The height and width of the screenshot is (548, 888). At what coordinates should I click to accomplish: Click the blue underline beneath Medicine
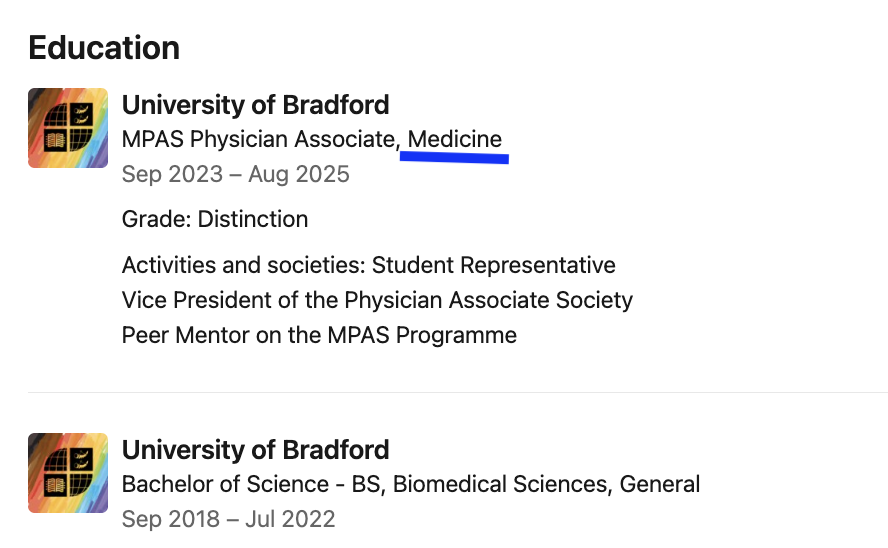pyautogui.click(x=454, y=158)
